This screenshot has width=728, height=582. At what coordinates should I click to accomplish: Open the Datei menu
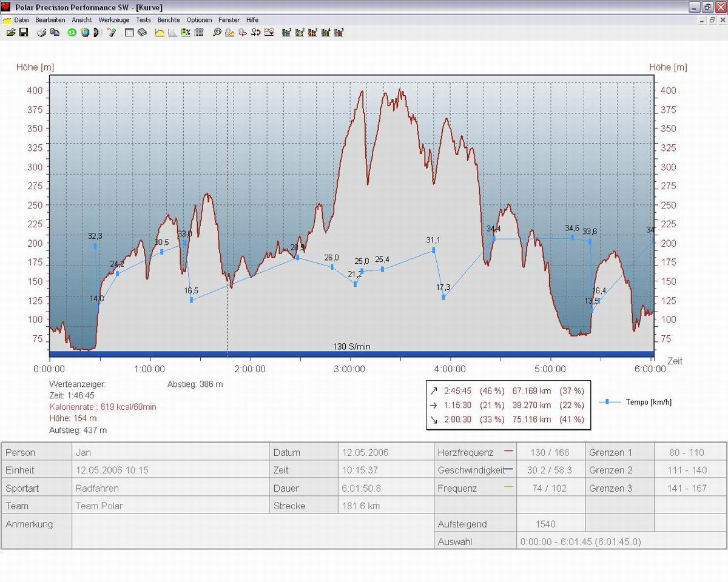click(21, 20)
